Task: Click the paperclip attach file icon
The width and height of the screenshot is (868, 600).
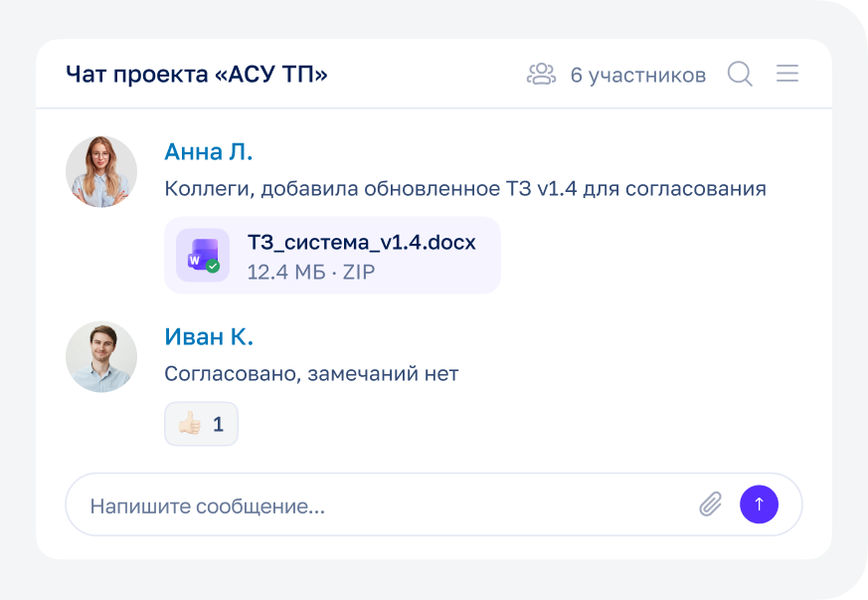Action: tap(710, 504)
